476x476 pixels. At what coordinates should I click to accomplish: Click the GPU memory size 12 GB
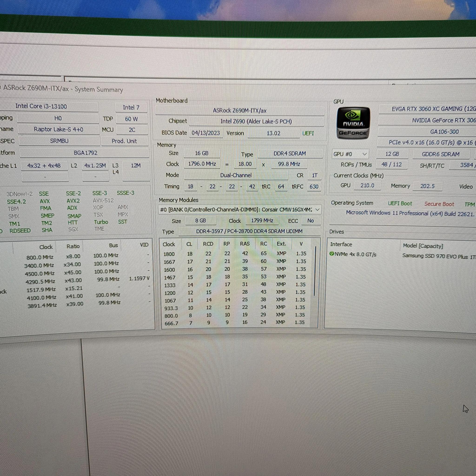(392, 154)
